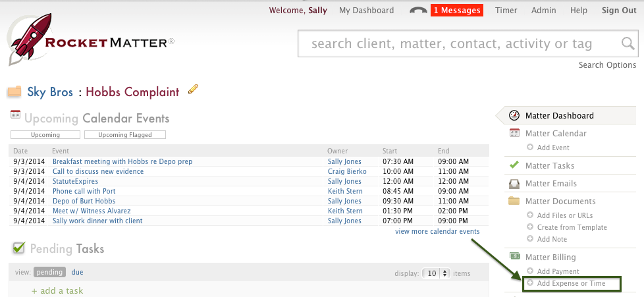Click the pencil edit icon beside Hobbs Complaint

click(193, 90)
